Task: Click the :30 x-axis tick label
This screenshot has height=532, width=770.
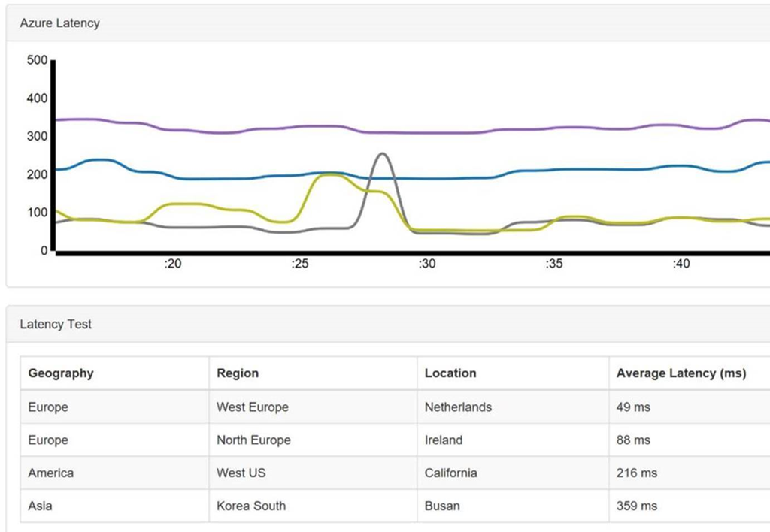Action: 427,264
